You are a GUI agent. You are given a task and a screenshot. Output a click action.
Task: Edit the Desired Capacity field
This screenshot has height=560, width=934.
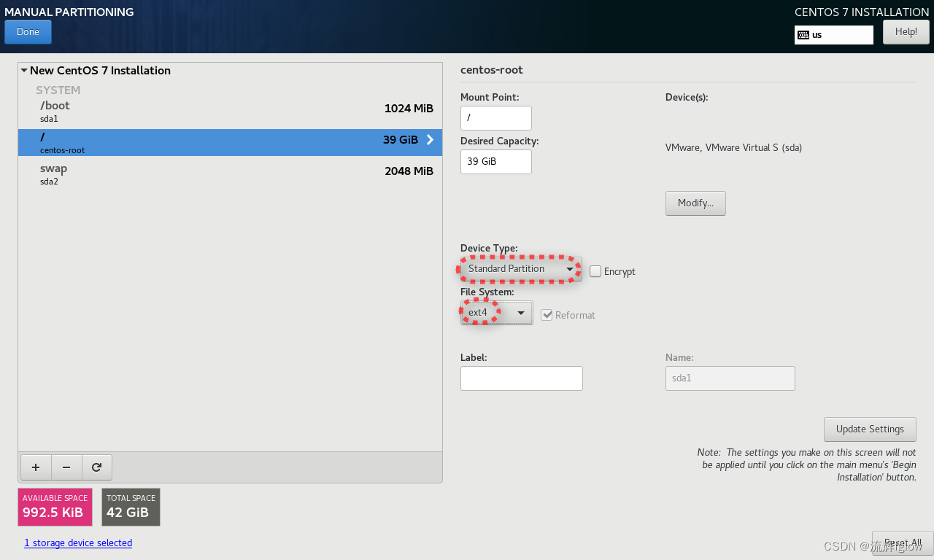(x=496, y=162)
